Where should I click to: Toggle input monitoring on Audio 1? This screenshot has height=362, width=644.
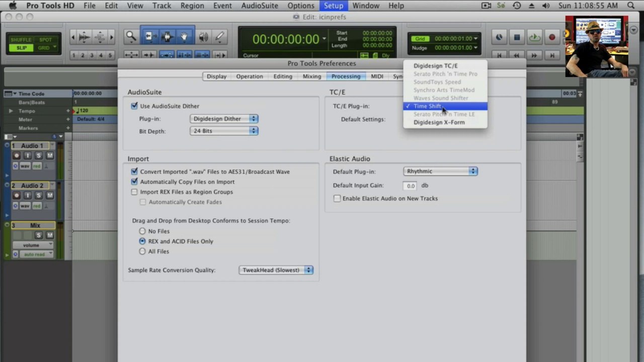pyautogui.click(x=28, y=155)
